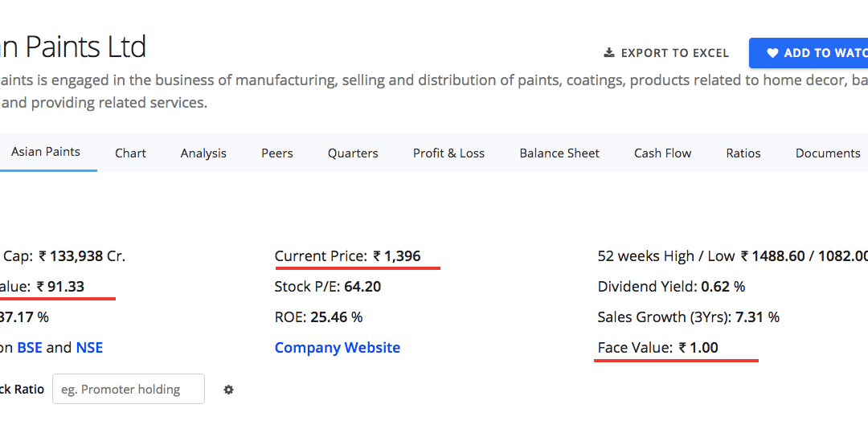Open the Peers tab

pos(276,153)
